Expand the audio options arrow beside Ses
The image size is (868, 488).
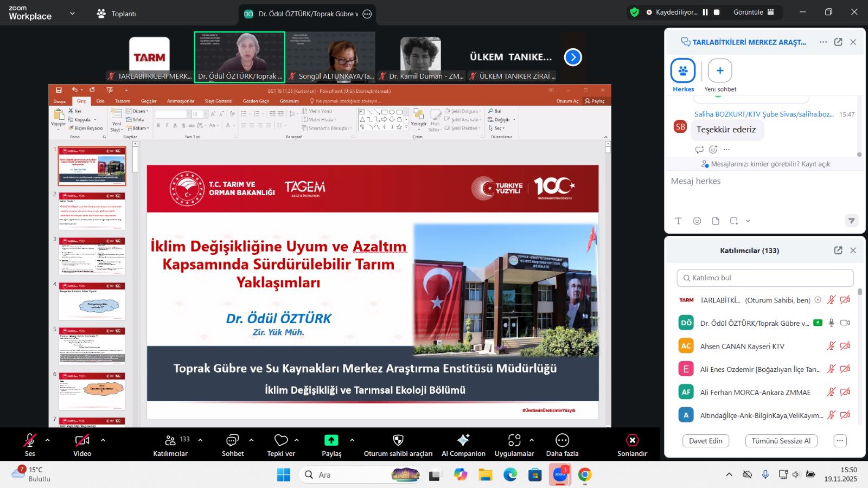coord(48,440)
